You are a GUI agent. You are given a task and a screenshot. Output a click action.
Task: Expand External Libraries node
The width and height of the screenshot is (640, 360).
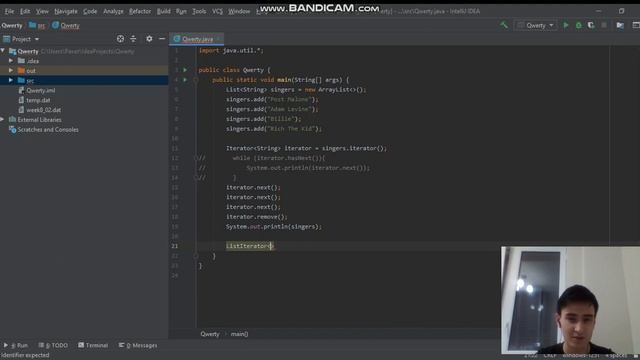[3, 120]
